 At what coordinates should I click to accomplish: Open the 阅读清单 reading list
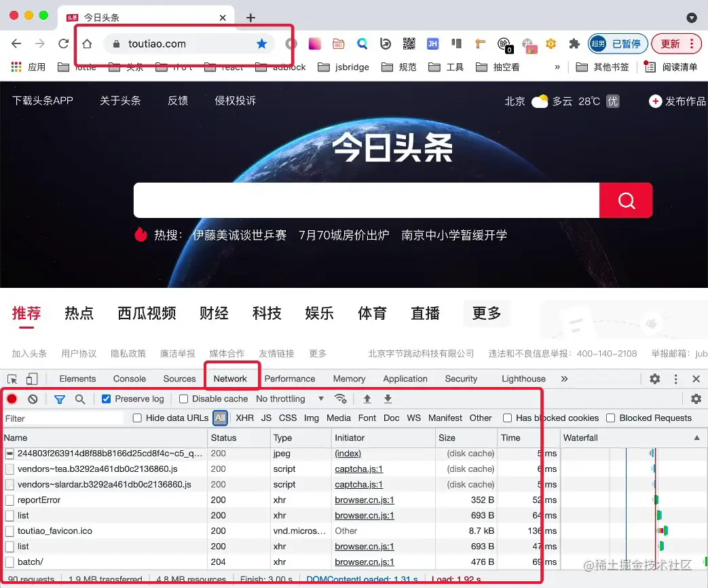[x=671, y=67]
